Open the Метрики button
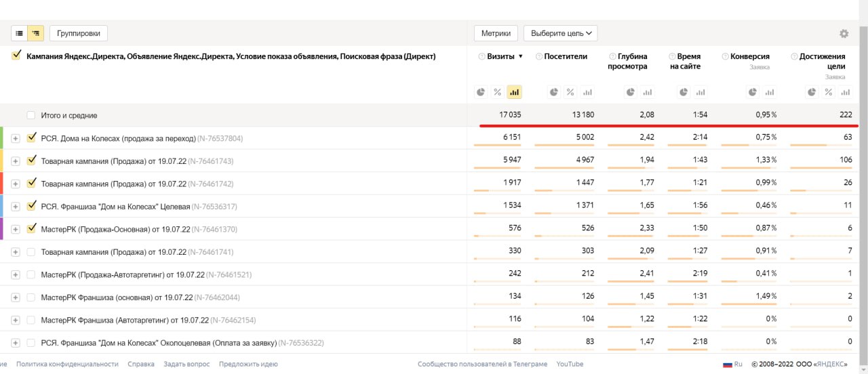868x374 pixels. click(496, 33)
